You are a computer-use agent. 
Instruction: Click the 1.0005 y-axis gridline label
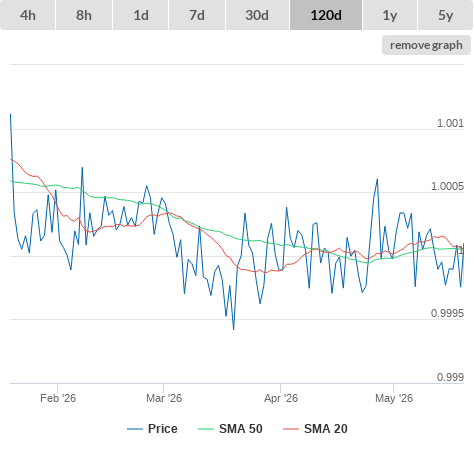tap(447, 186)
